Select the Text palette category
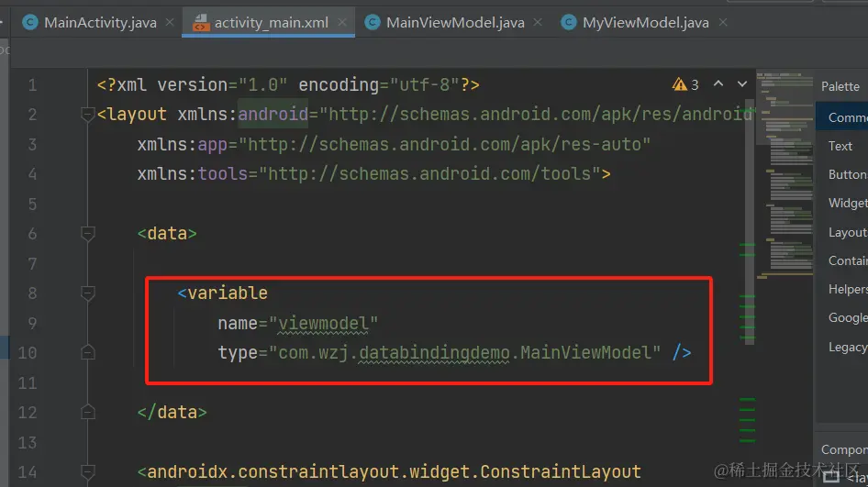Image resolution: width=868 pixels, height=487 pixels. coord(842,146)
